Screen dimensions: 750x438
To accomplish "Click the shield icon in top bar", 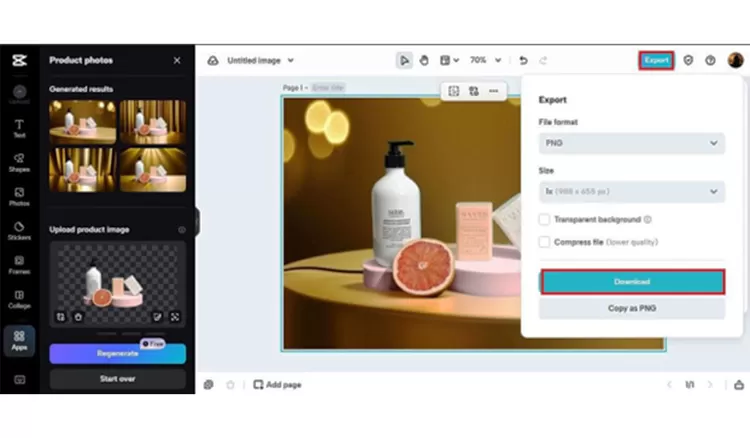I will coord(688,60).
